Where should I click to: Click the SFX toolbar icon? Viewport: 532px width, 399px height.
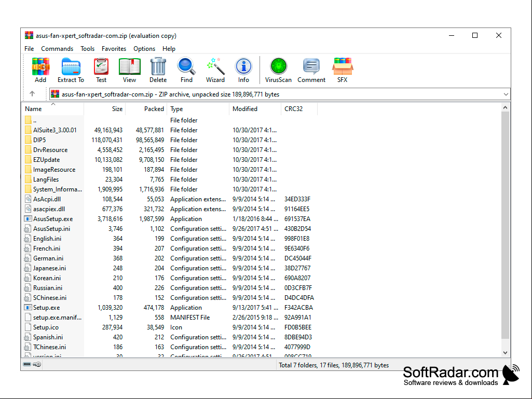click(343, 66)
